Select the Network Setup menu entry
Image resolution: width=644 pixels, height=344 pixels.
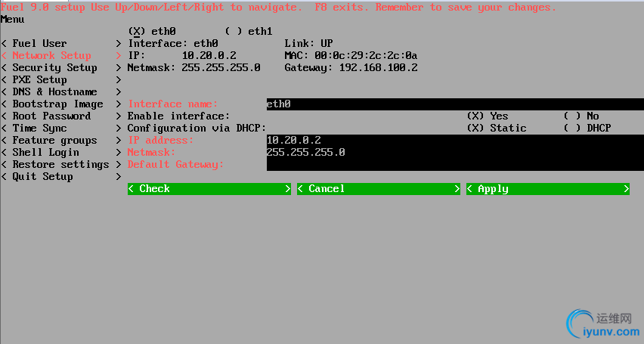pyautogui.click(x=62, y=55)
